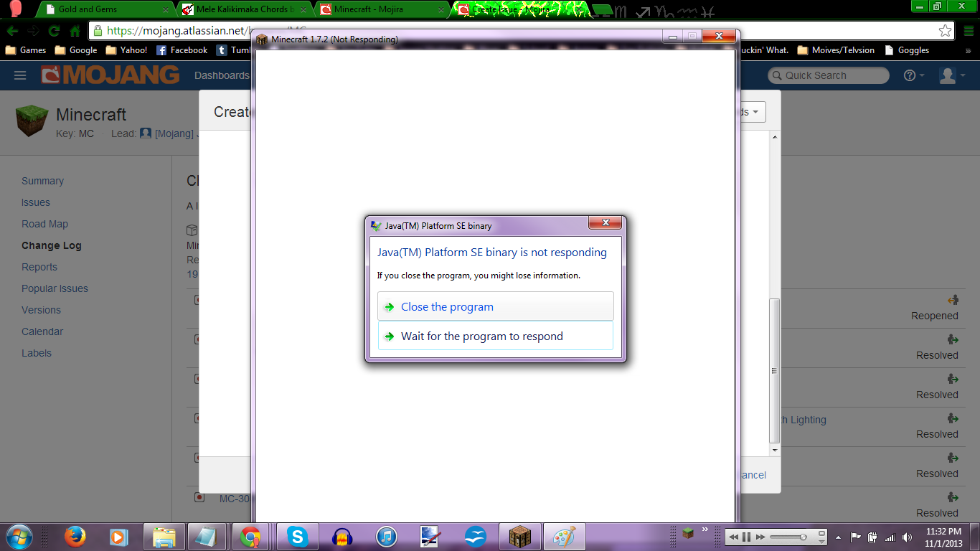Go forward in Chrome browser
The width and height of the screenshot is (980, 551).
[x=33, y=31]
